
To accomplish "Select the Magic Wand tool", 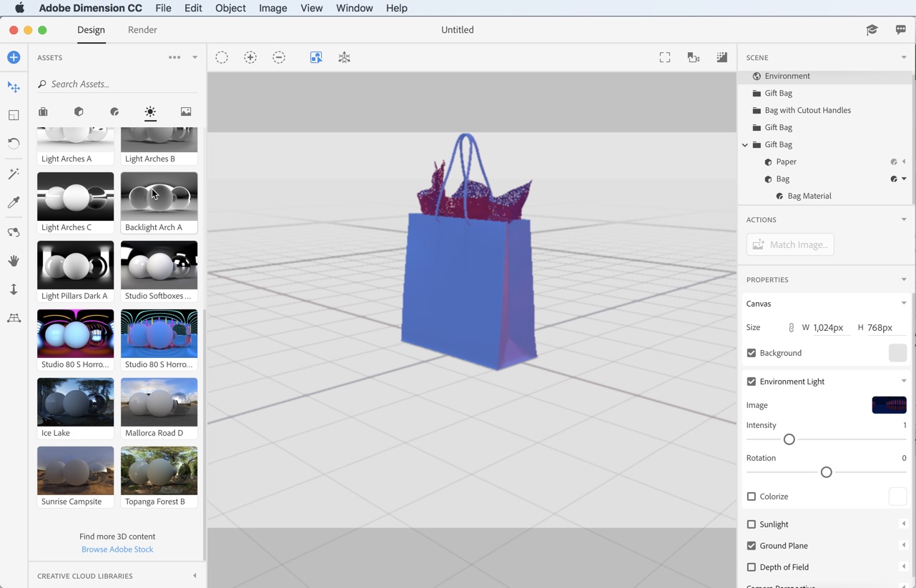I will click(14, 174).
